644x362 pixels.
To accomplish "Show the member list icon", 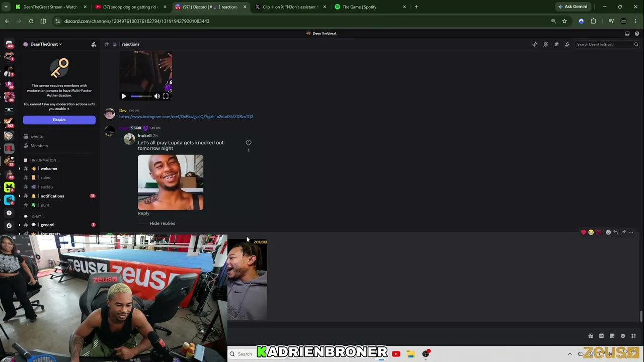I will point(567,44).
